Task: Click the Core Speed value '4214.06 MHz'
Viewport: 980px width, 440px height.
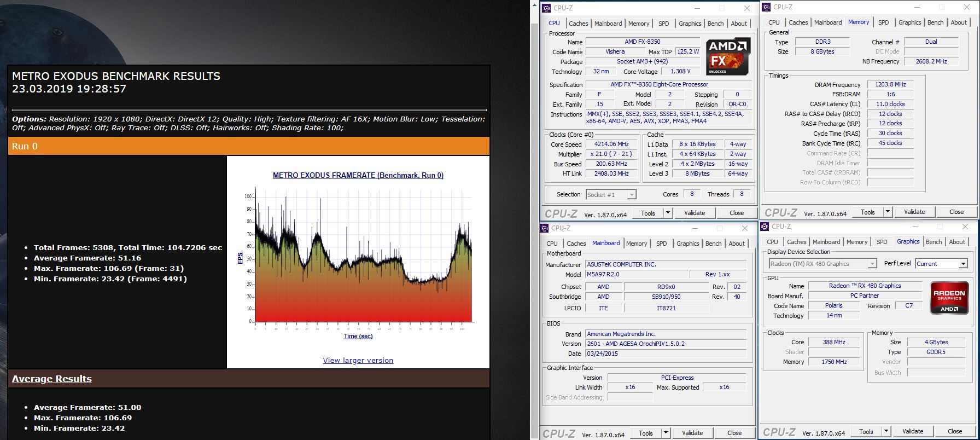Action: point(611,144)
